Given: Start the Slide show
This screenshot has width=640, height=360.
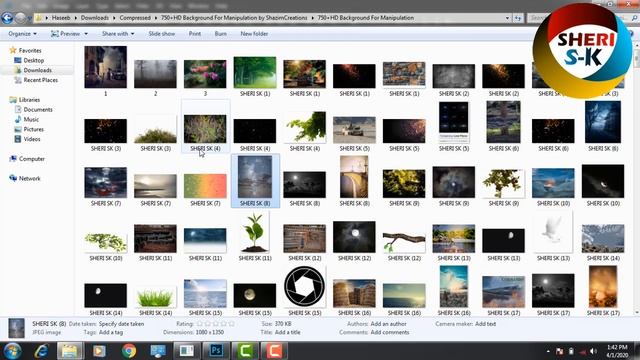Looking at the screenshot, I should [x=162, y=34].
